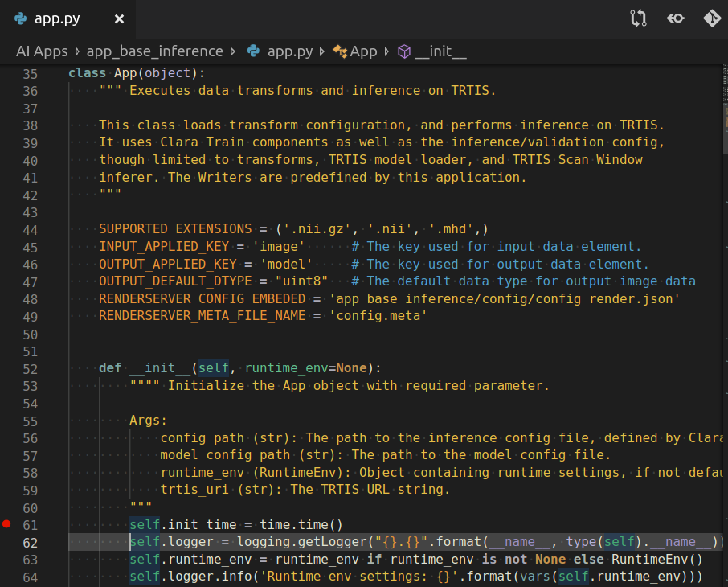Open the __init__ breadcrumb symbol list
This screenshot has width=728, height=587.
coord(440,51)
